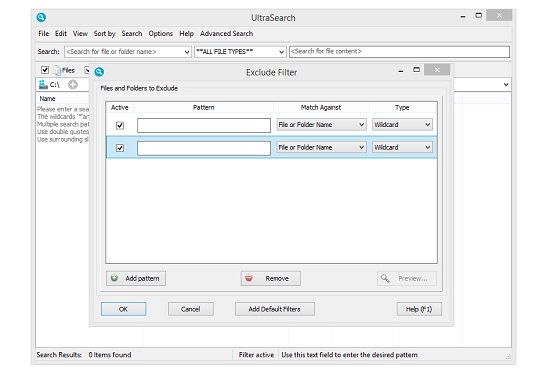
Task: Uncheck Active for the first pattern row
Action: (x=120, y=125)
